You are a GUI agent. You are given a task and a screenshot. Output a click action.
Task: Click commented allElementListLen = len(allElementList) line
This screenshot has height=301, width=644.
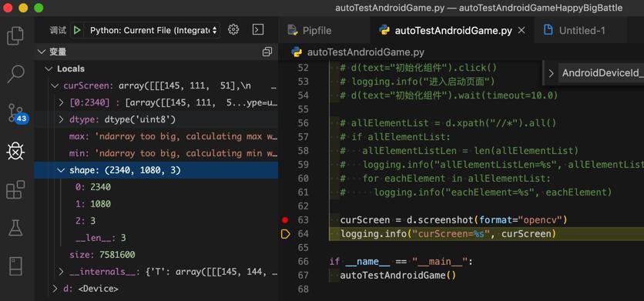coord(459,151)
